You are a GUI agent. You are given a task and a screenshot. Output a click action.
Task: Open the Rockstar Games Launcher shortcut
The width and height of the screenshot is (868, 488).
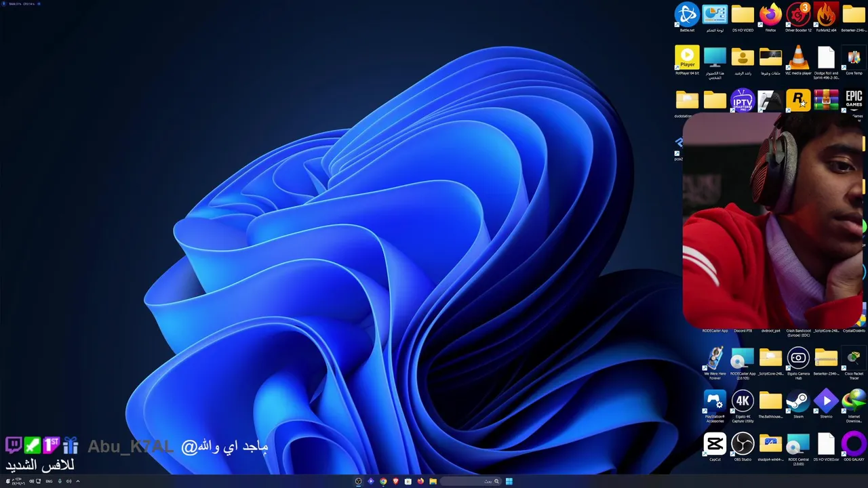[x=798, y=100]
